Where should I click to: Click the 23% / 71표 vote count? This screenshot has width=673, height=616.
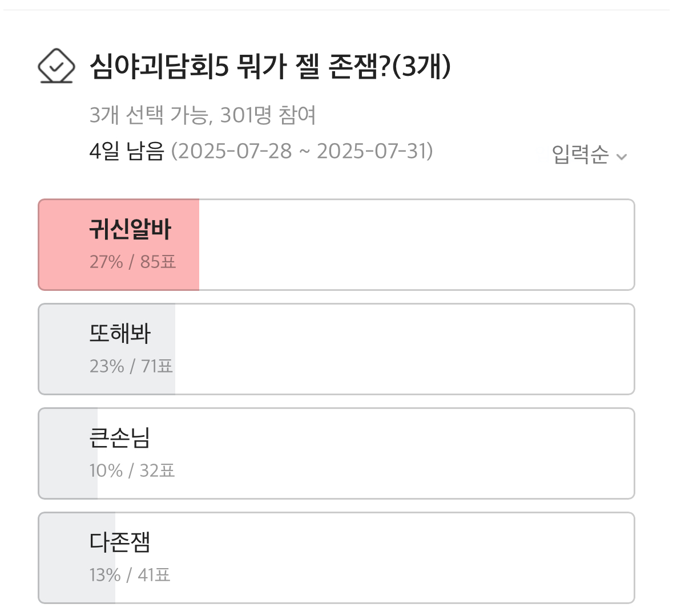[x=131, y=366]
